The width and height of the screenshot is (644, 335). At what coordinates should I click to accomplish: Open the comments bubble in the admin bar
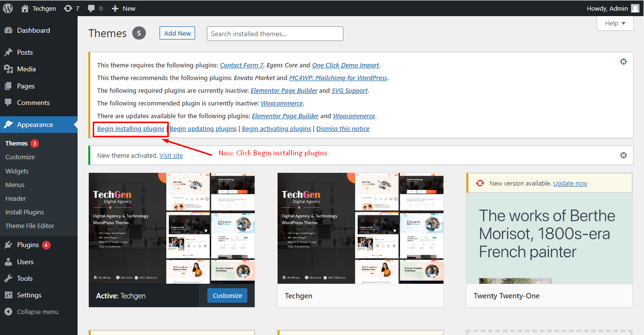pos(95,8)
